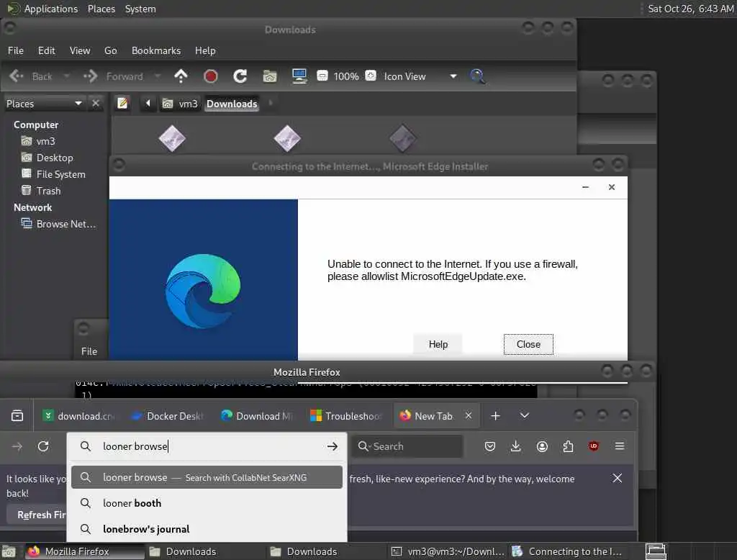Select Desktop in the Places sidebar
Screen dimensions: 737x560
pyautogui.click(x=47, y=158)
